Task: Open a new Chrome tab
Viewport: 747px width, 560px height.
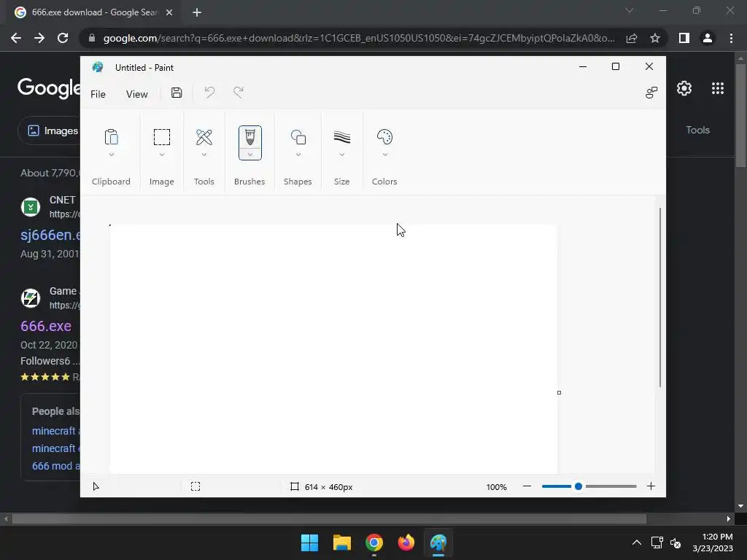Action: pos(197,13)
